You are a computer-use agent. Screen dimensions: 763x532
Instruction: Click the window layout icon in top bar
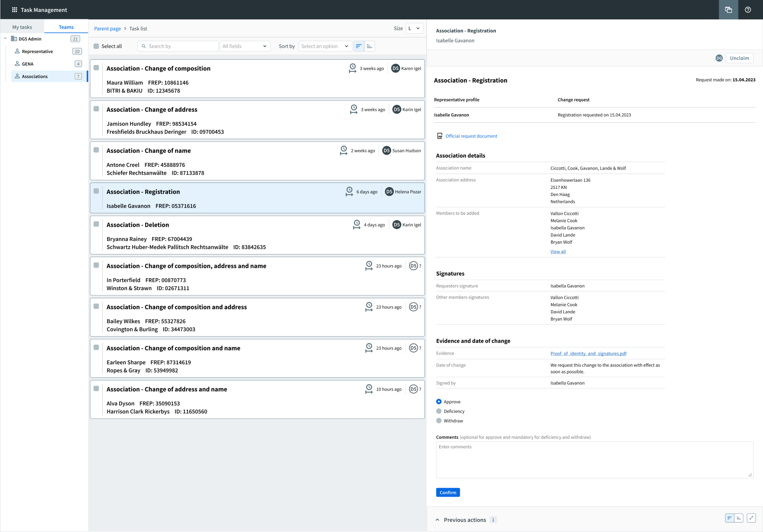tap(728, 10)
